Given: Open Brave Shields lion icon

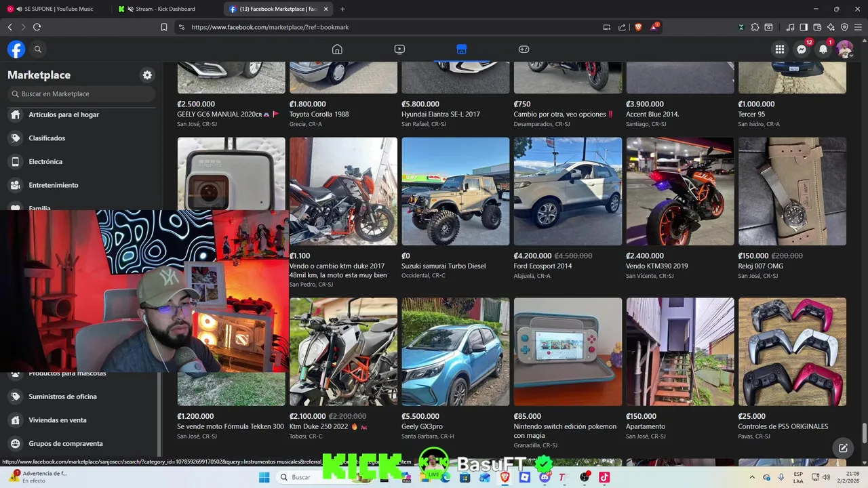Looking at the screenshot, I should 638,27.
